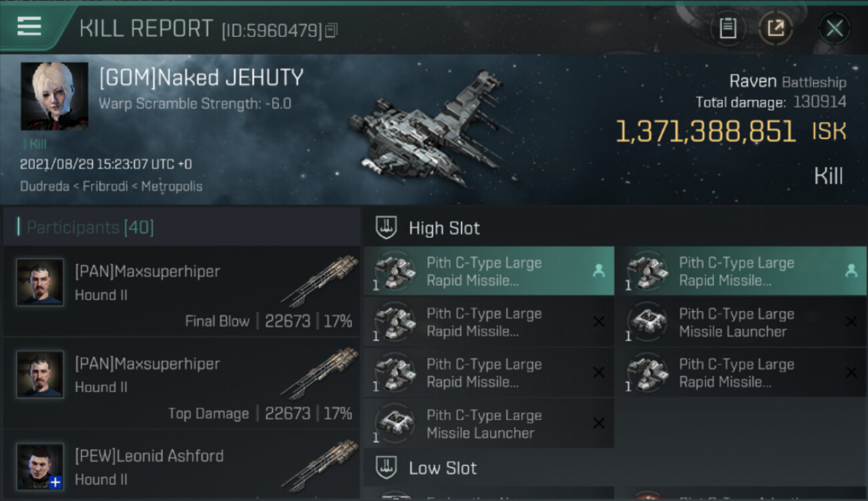Viewport: 868px width, 501px height.
Task: Close the kill report window
Action: 835,29
